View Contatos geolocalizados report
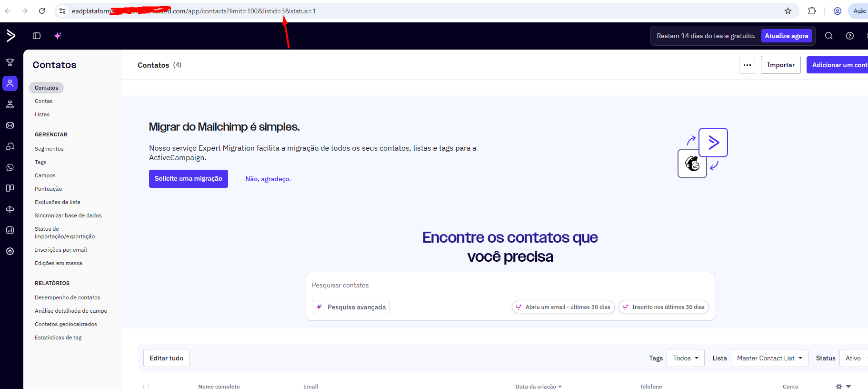Viewport: 868px width, 389px height. click(x=66, y=324)
